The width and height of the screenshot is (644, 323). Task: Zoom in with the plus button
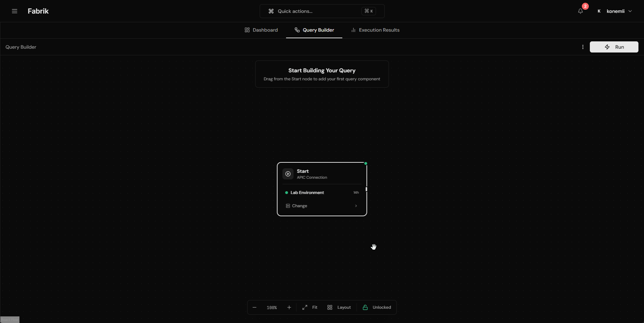point(289,307)
